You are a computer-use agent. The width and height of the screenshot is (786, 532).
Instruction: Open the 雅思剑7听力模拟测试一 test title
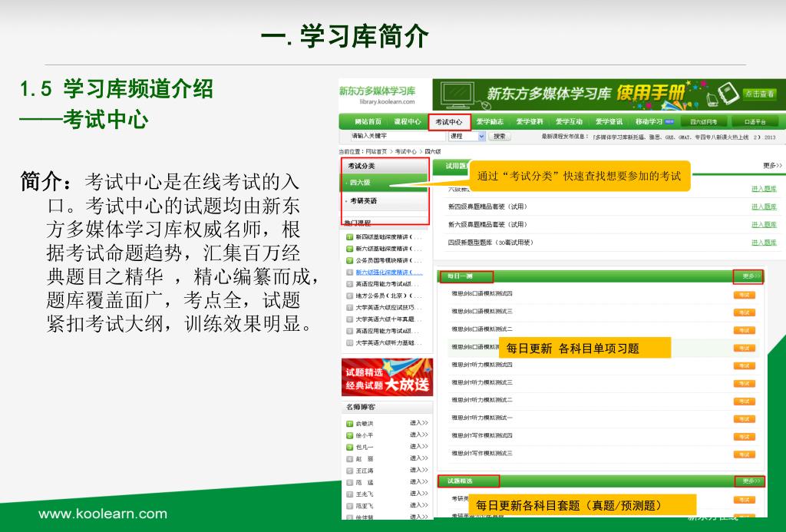(482, 418)
